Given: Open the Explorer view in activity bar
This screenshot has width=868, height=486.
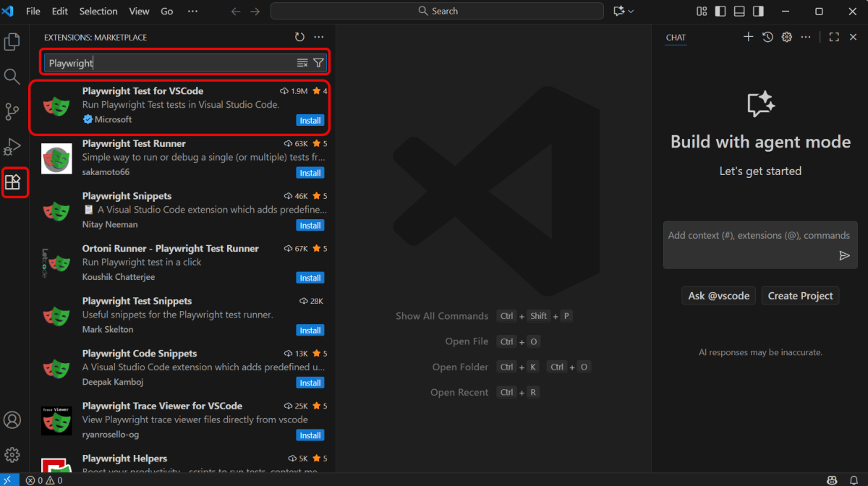Looking at the screenshot, I should tap(12, 42).
